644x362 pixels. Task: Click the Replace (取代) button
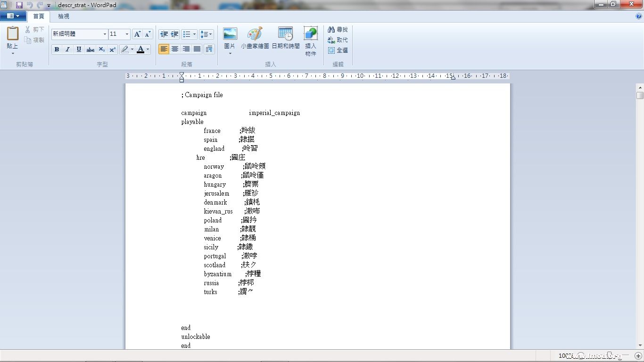pyautogui.click(x=338, y=40)
